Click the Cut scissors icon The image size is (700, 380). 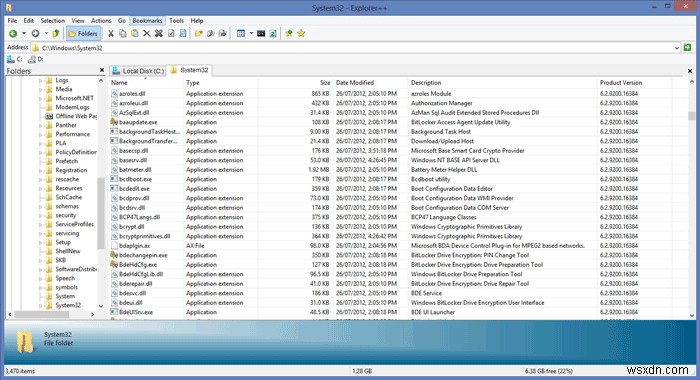(111, 33)
